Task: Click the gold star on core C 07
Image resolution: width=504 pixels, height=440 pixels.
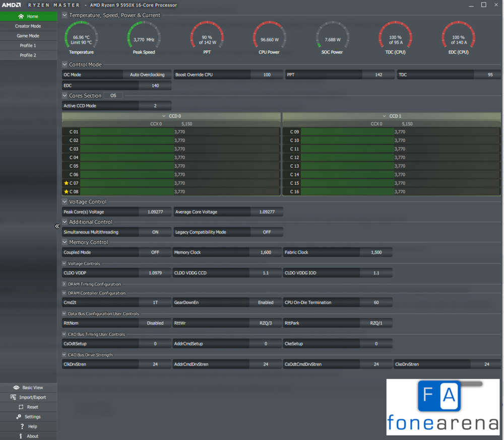Action: pos(66,183)
